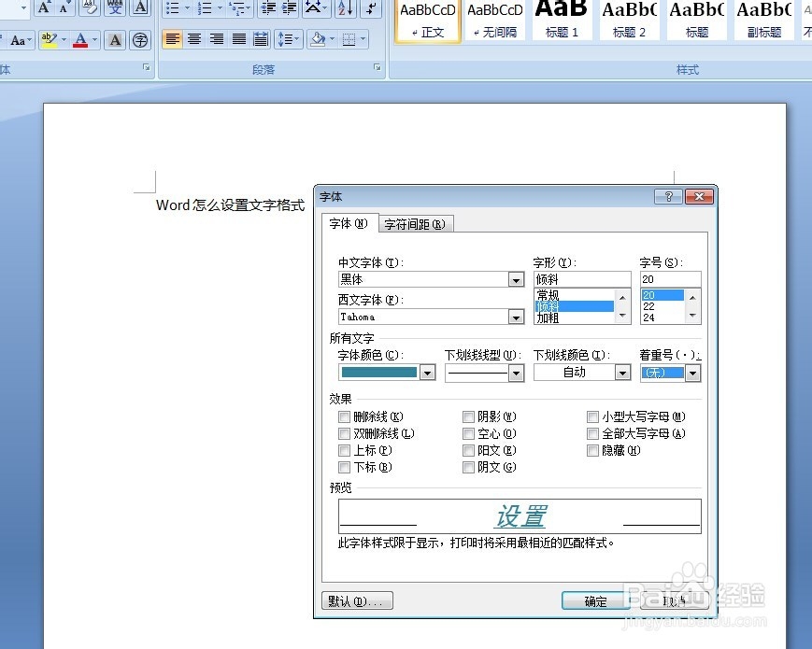Screen dimensions: 812x649
Task: Open the 西文字体 dropdown showing Tahoma
Action: tap(516, 317)
